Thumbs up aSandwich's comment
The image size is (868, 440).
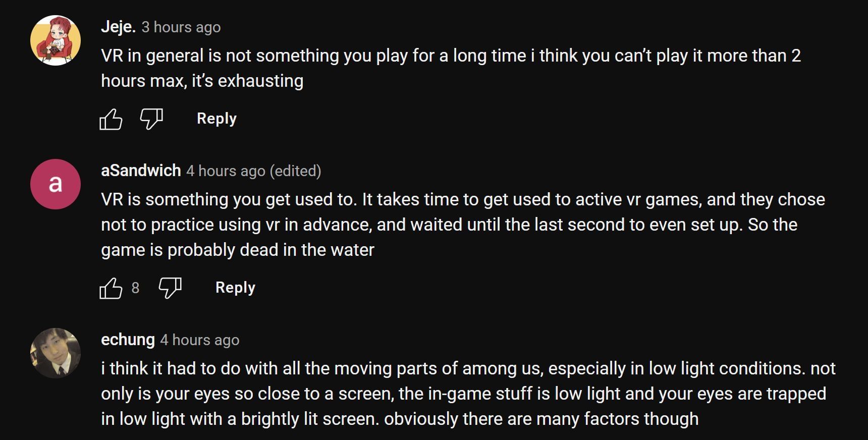[x=111, y=289]
